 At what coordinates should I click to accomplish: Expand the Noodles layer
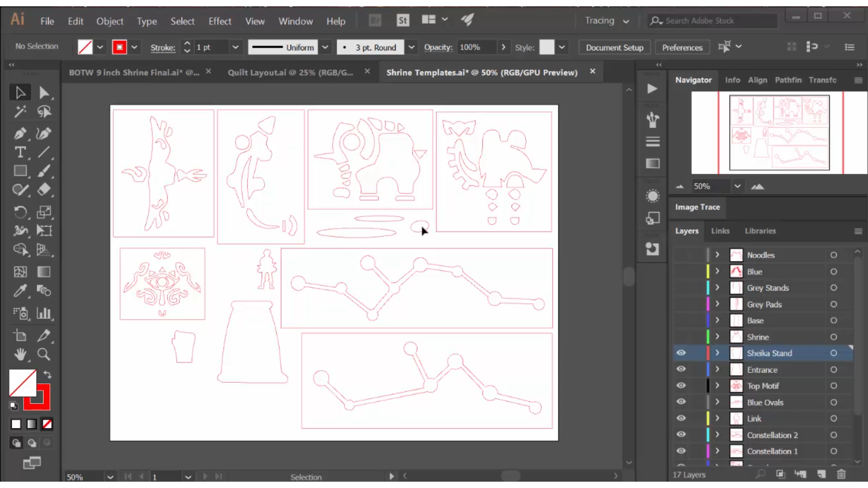click(717, 255)
